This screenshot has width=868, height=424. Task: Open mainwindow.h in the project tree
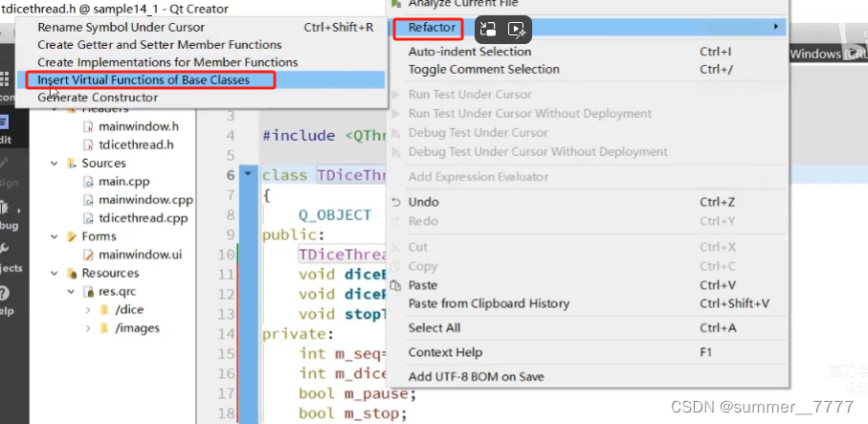139,126
